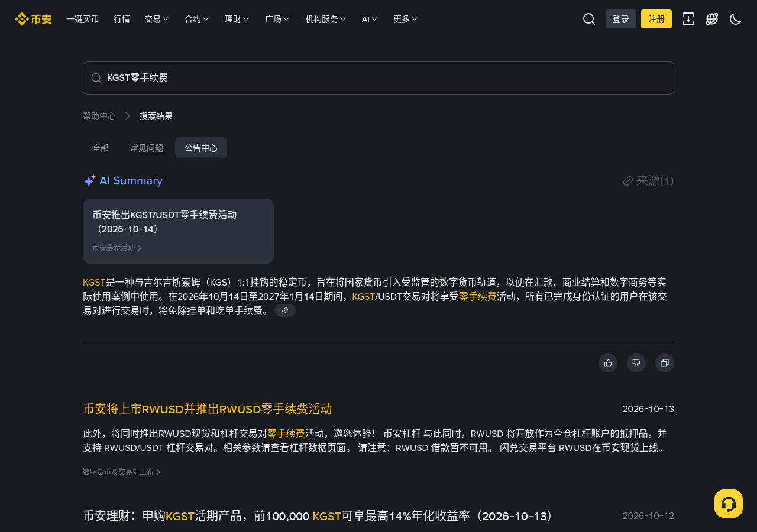Open 币安将上市RWUSD announcement title
This screenshot has width=757, height=532.
click(208, 409)
